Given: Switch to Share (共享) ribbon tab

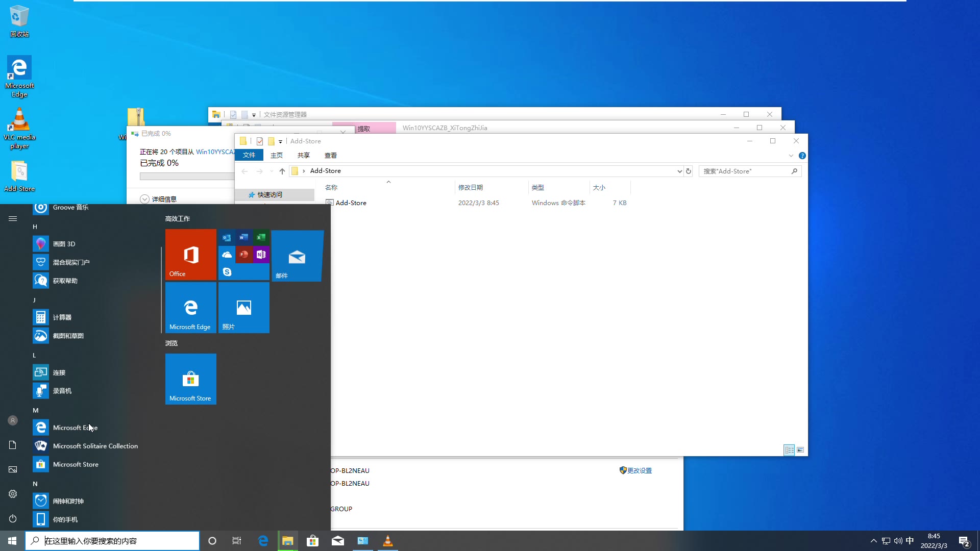Looking at the screenshot, I should 304,155.
